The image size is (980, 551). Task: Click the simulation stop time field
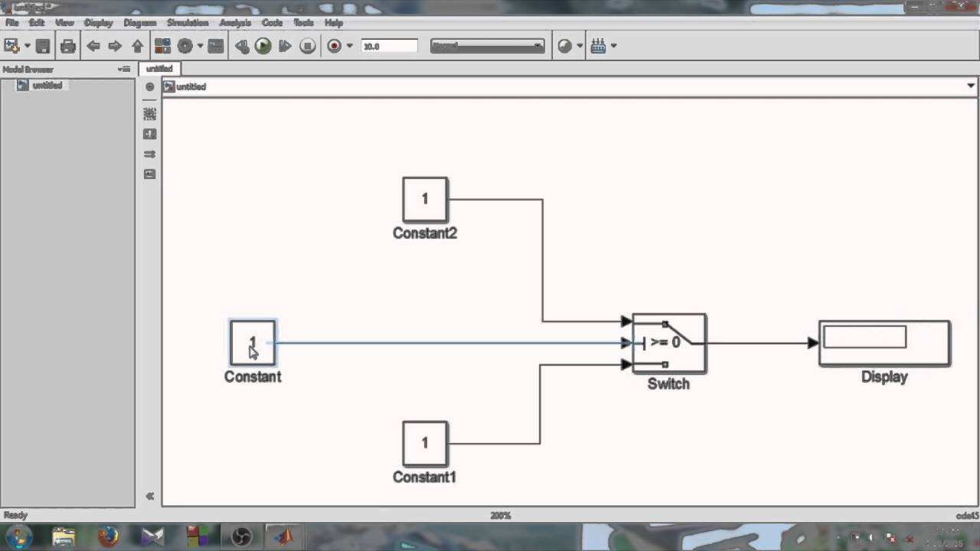(x=389, y=46)
